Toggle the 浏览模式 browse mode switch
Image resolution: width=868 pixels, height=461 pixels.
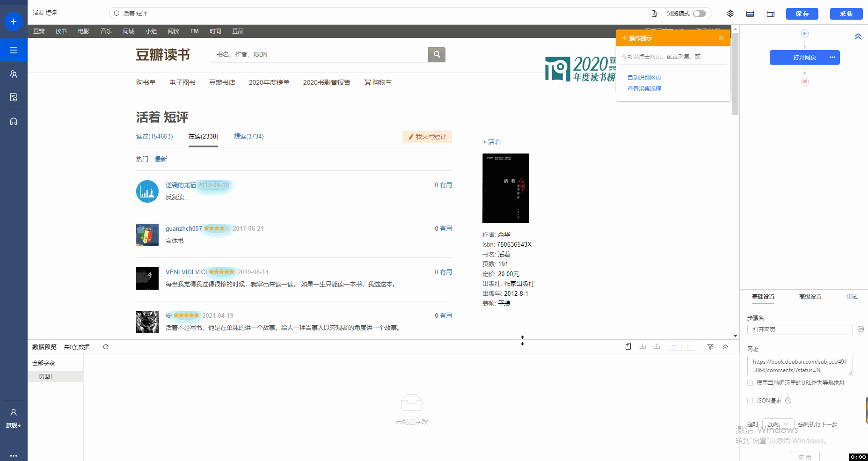click(x=700, y=14)
